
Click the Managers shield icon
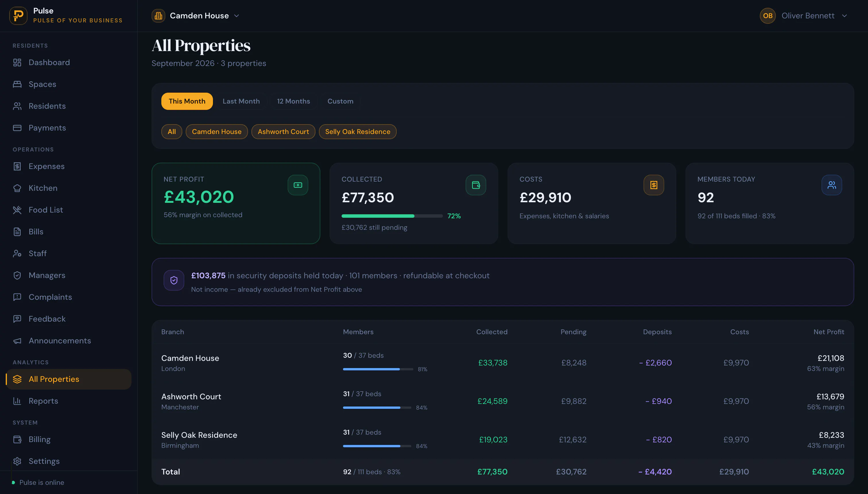pos(17,275)
